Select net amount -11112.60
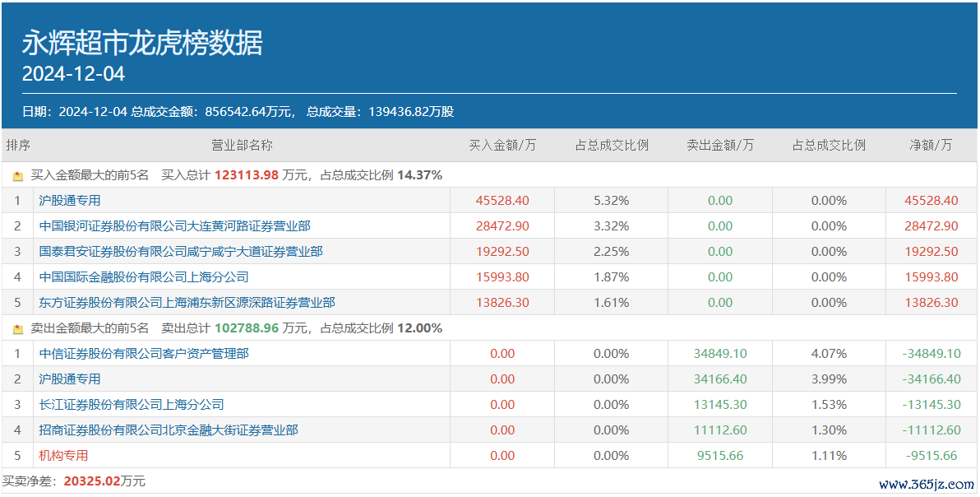 [931, 430]
